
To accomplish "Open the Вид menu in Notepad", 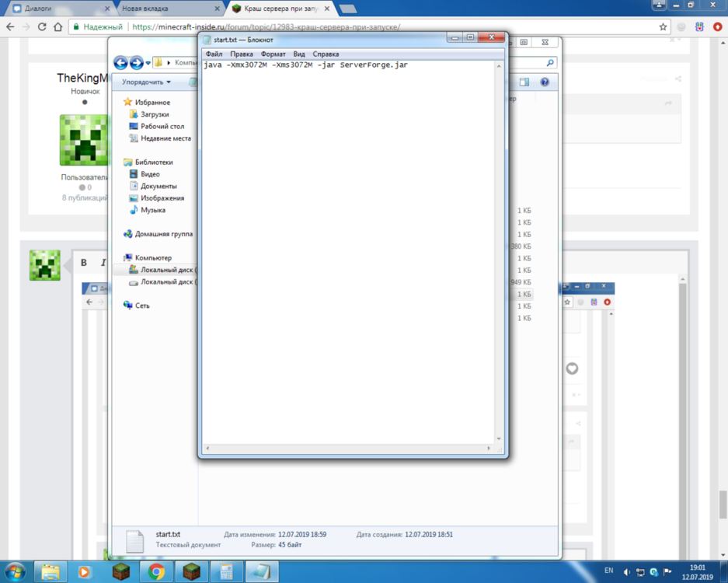I will coord(299,54).
